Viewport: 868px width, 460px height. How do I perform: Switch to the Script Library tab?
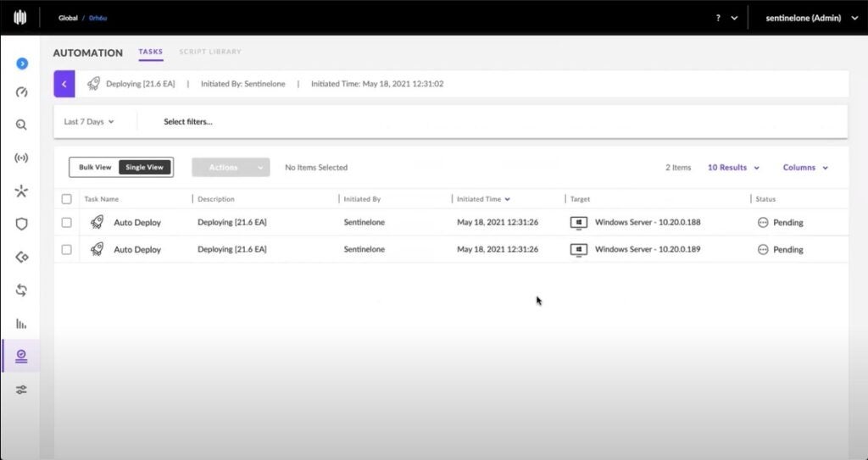pos(210,52)
